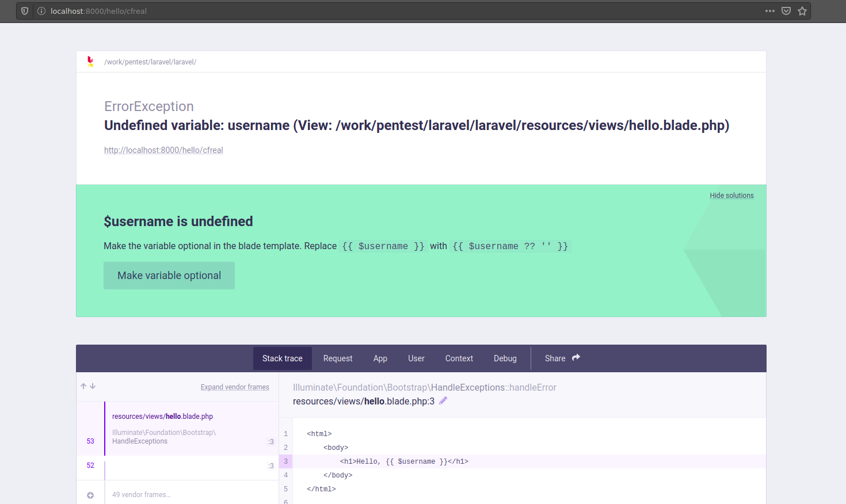Viewport: 846px width, 504px height.
Task: Click the Ignition flame logo icon
Action: pyautogui.click(x=90, y=62)
